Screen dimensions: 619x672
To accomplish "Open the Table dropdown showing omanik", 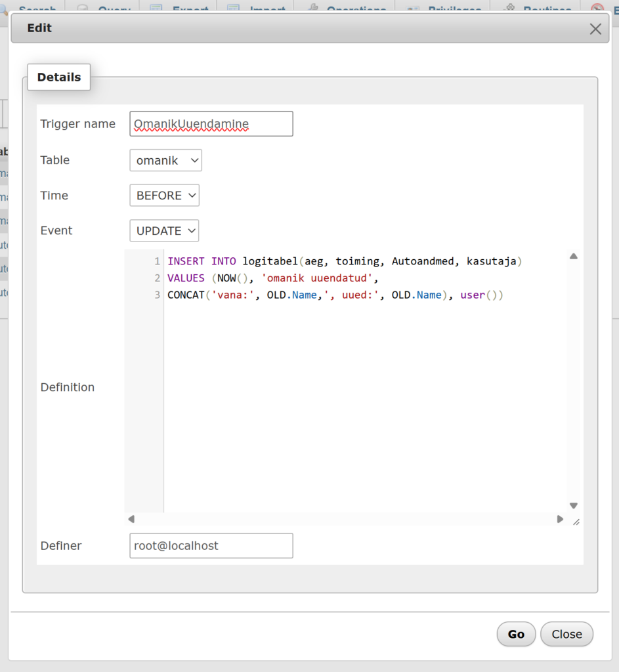I will (x=166, y=160).
